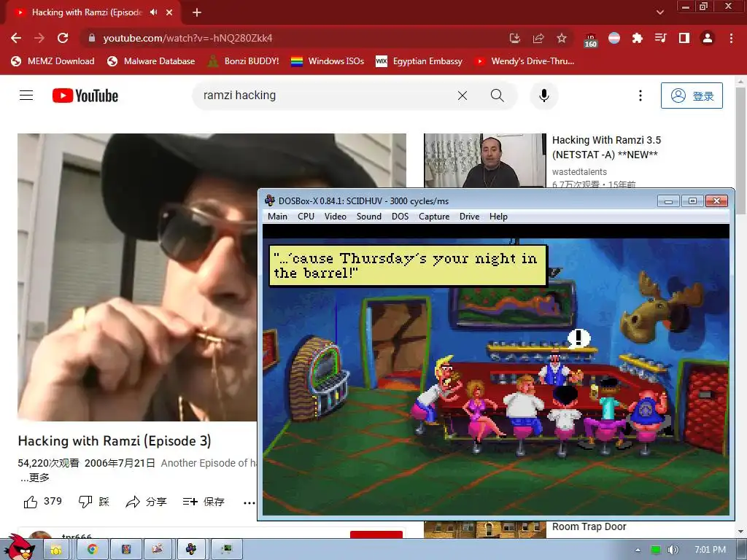Click the DOSBox-X title bar icon
747x560 pixels.
[x=270, y=201]
